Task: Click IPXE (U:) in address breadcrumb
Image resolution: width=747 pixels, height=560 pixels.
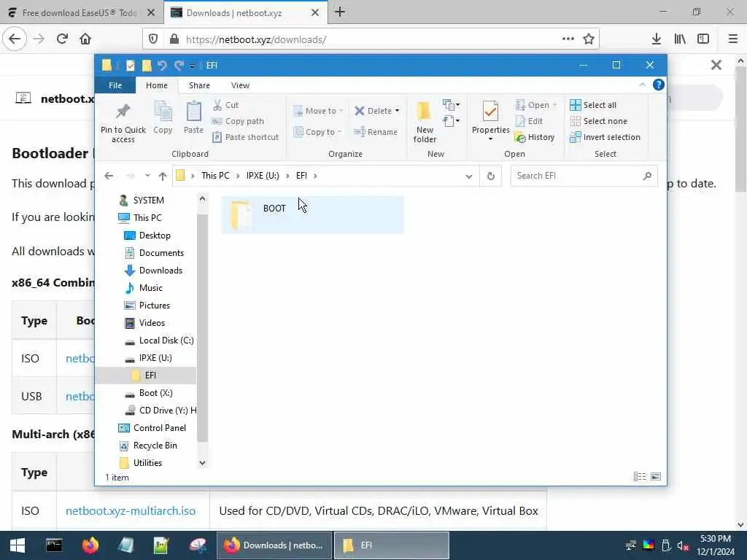Action: tap(263, 176)
